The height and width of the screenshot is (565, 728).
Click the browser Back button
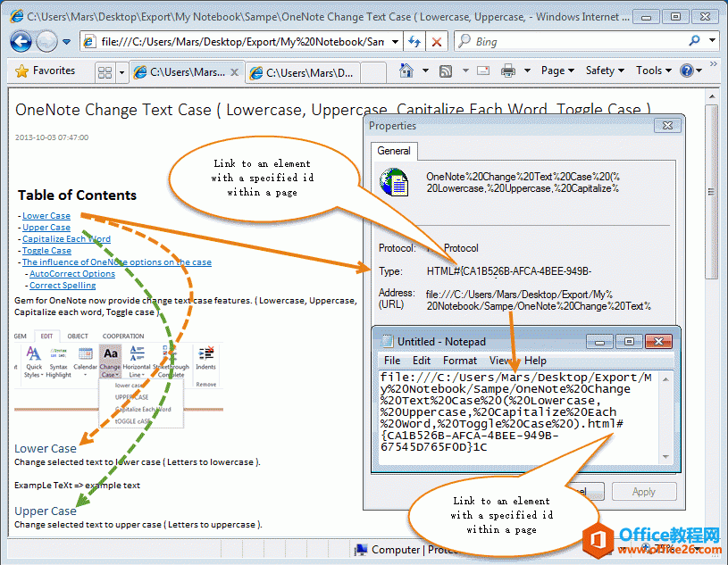coord(21,41)
